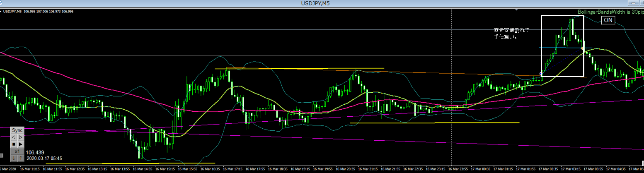The width and height of the screenshot is (644, 173).
Task: Click the 106.439 price readout
Action: [35, 152]
